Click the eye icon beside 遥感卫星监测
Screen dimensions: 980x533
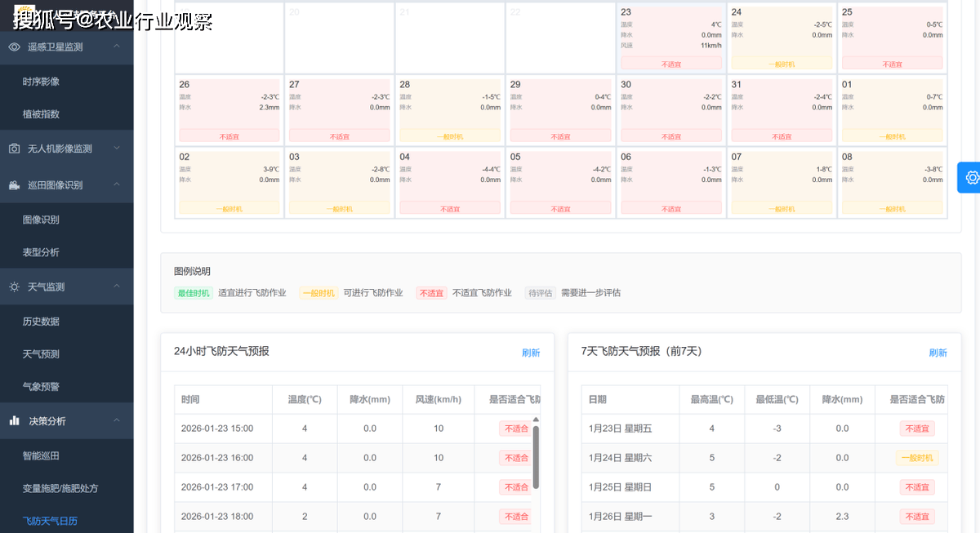(15, 47)
